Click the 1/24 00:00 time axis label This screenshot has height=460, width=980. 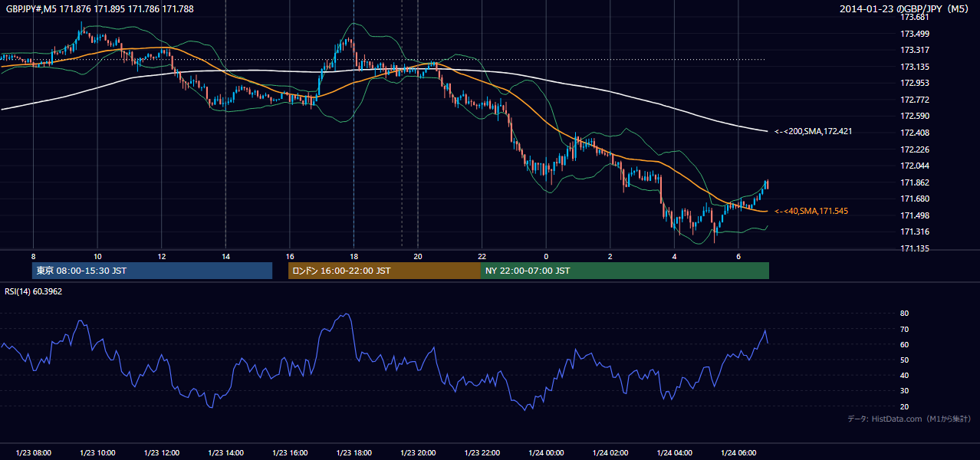(x=546, y=453)
